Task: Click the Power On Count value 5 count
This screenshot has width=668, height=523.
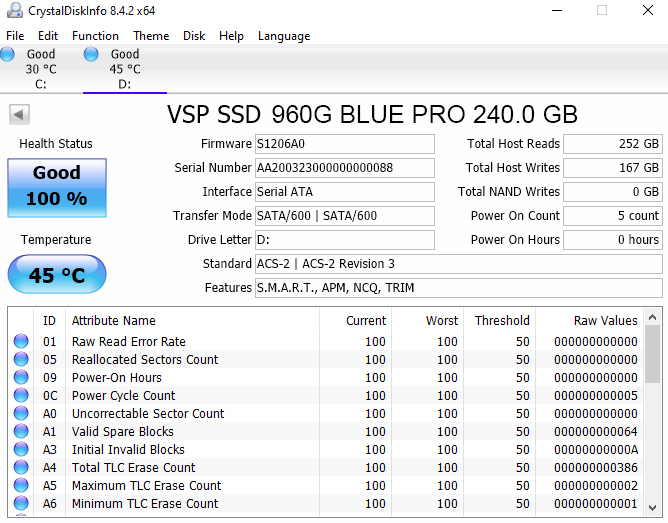Action: point(613,216)
